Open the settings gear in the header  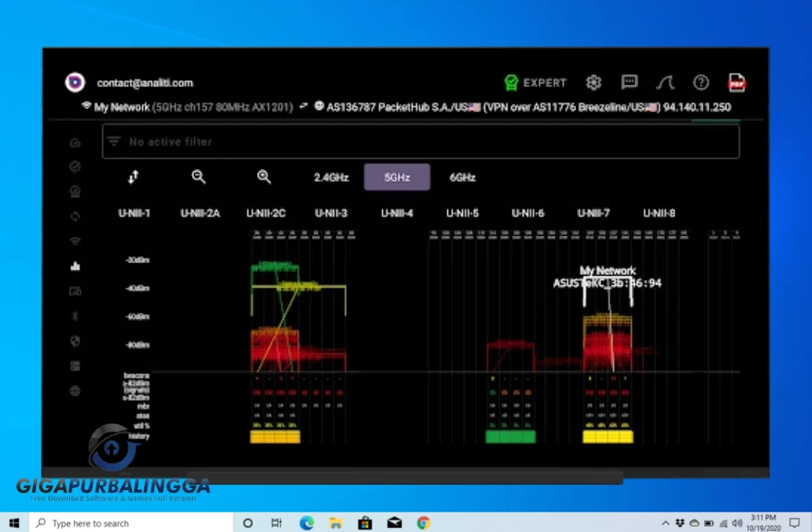pyautogui.click(x=593, y=83)
